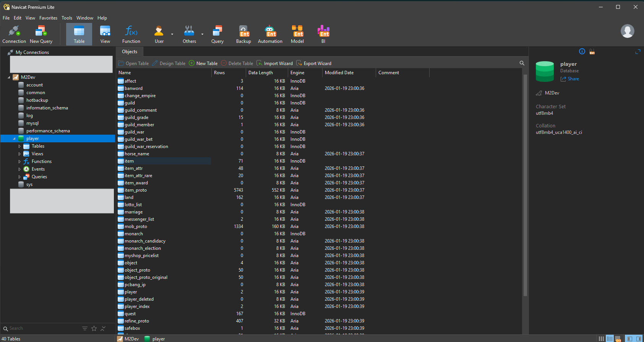Screen dimensions: 644x342
Task: Click the Backup toolbar icon
Action: click(243, 34)
